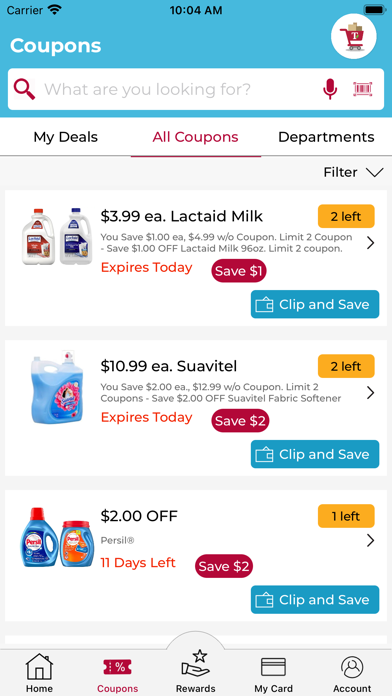Open the shopping cart icon
This screenshot has width=392, height=696.
353,36
